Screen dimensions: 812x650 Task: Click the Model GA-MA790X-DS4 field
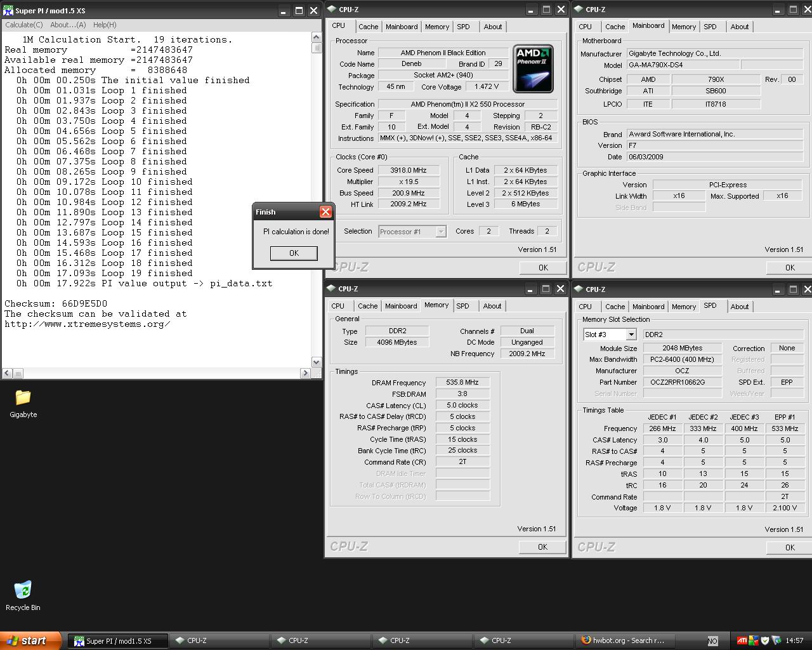pyautogui.click(x=683, y=65)
